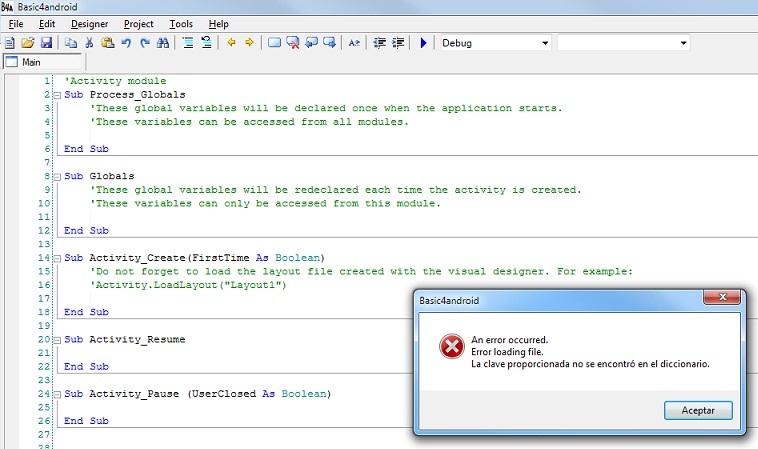Click the comment "These variables can be accessed from all modules"
Viewport: 758px width, 449px height.
(249, 122)
